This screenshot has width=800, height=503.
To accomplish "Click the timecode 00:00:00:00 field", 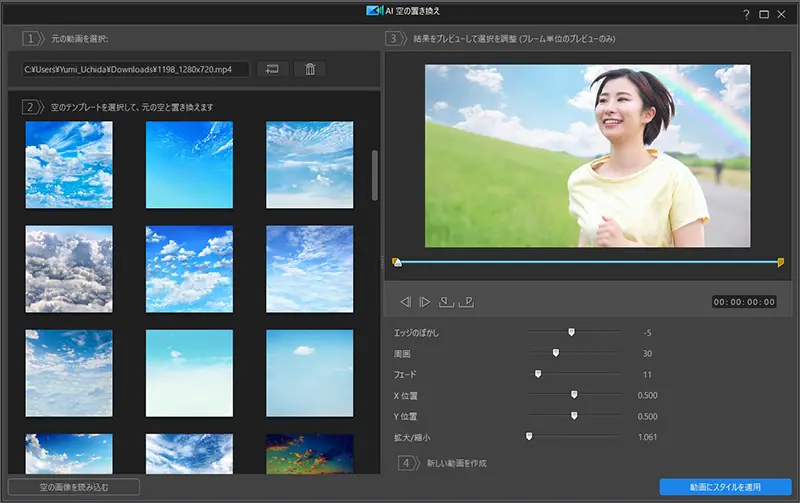I will [x=744, y=302].
